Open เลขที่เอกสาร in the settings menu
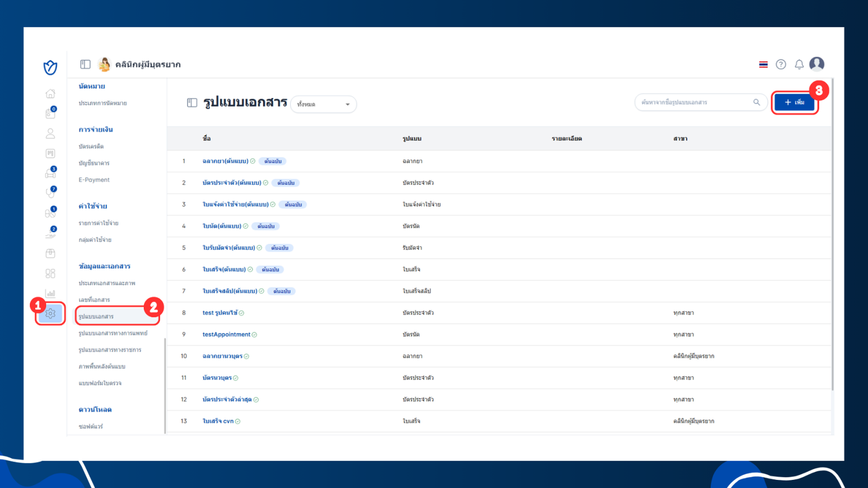Screen dimensions: 868x488 pyautogui.click(x=94, y=300)
